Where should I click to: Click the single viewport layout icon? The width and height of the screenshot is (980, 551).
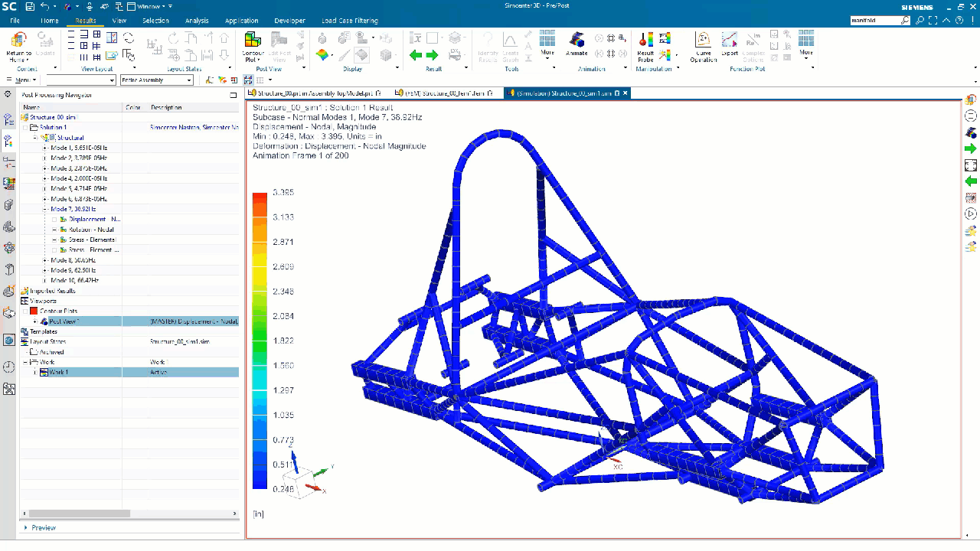[71, 34]
